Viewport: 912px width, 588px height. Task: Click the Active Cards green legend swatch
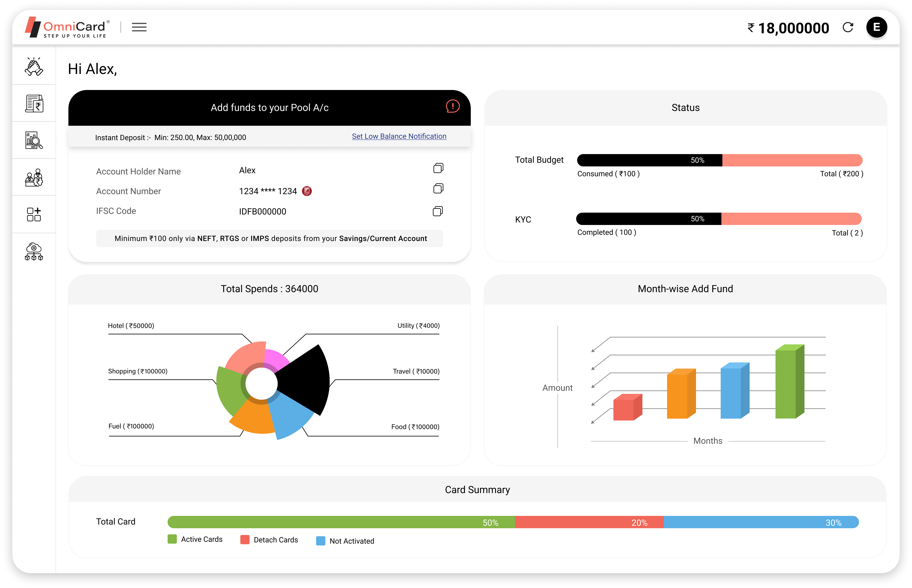(172, 539)
